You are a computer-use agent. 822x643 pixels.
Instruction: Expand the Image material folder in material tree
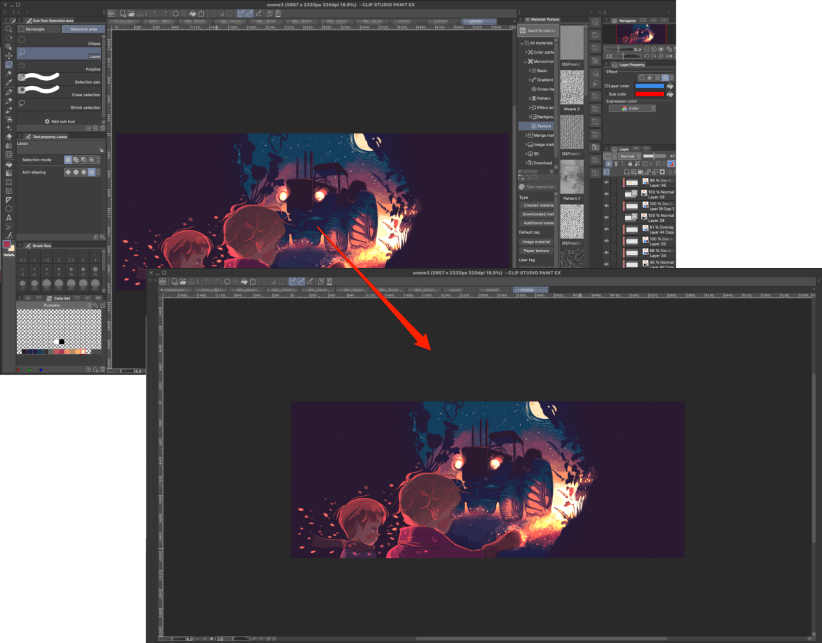[x=526, y=145]
